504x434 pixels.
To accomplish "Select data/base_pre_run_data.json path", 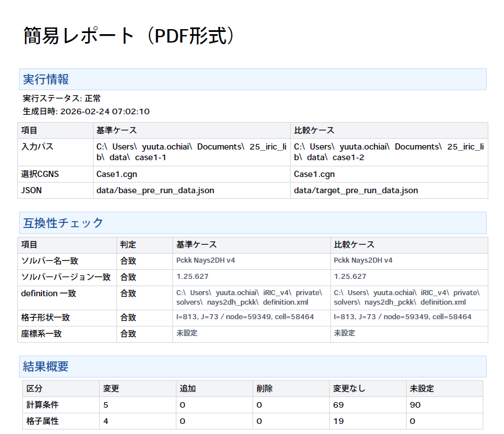I will click(142, 190).
